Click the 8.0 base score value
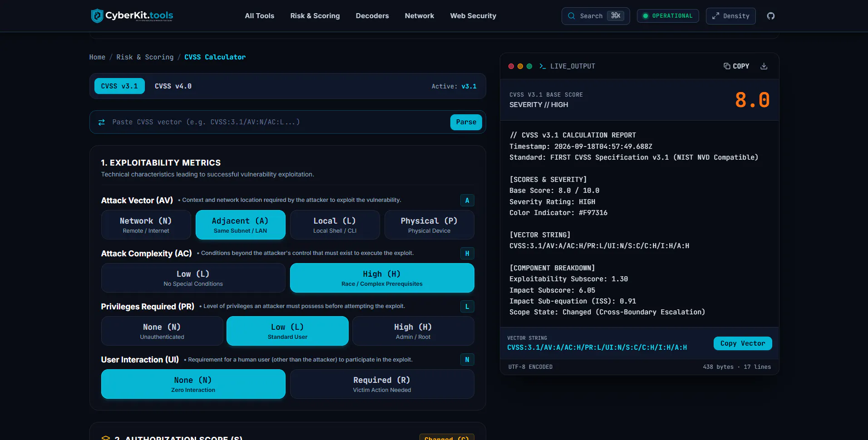The height and width of the screenshot is (440, 868). click(752, 100)
